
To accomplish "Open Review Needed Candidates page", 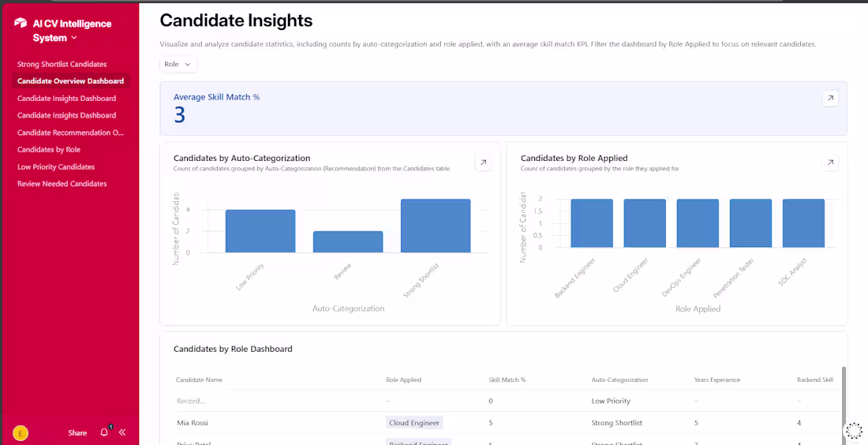I will pyautogui.click(x=62, y=184).
